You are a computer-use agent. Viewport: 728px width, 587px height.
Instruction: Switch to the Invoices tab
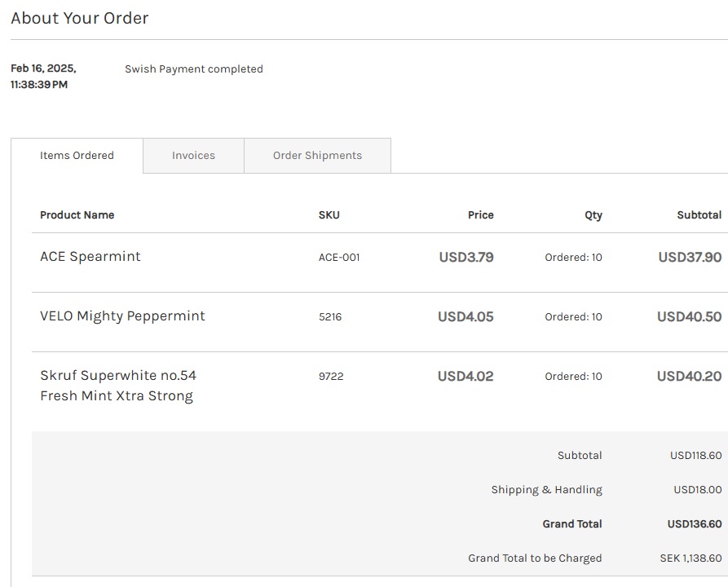pyautogui.click(x=193, y=156)
